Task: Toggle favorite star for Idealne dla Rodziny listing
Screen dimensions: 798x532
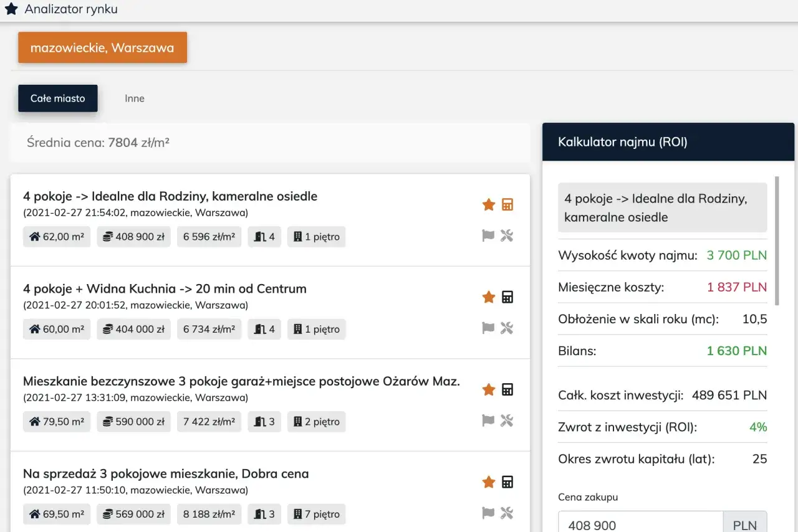Action: point(489,205)
